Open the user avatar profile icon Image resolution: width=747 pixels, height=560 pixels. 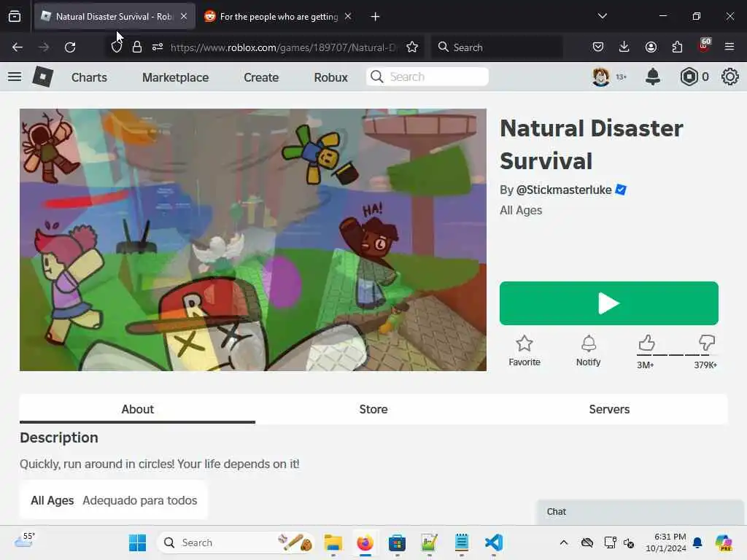click(x=601, y=77)
